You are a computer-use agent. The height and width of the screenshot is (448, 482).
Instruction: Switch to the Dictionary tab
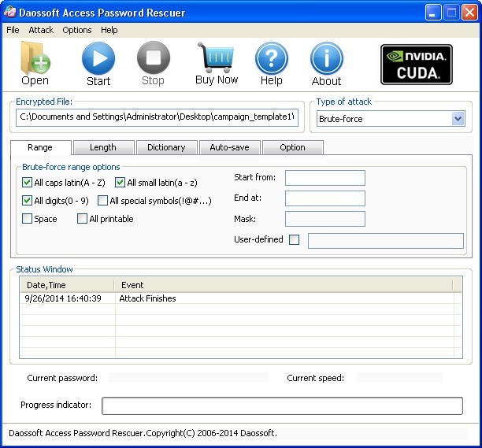click(166, 147)
